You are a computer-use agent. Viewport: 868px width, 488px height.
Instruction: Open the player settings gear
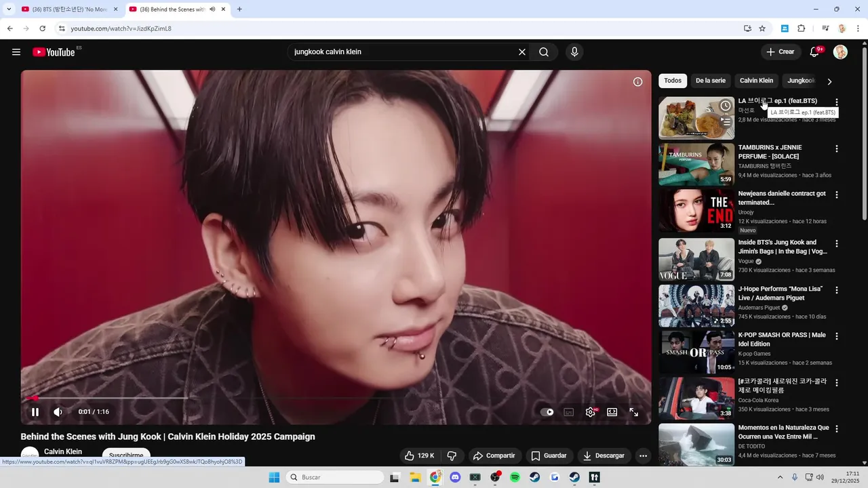[591, 412]
